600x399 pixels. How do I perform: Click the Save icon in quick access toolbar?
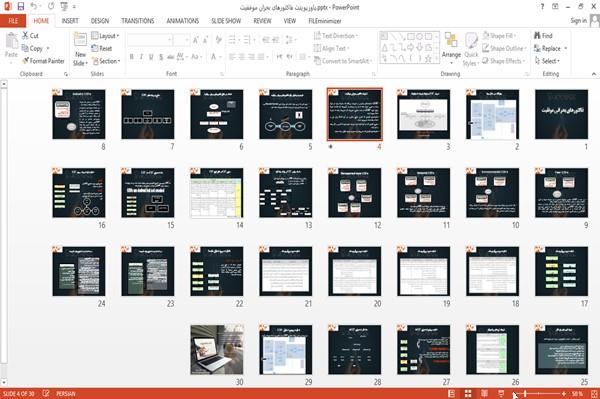coord(21,6)
